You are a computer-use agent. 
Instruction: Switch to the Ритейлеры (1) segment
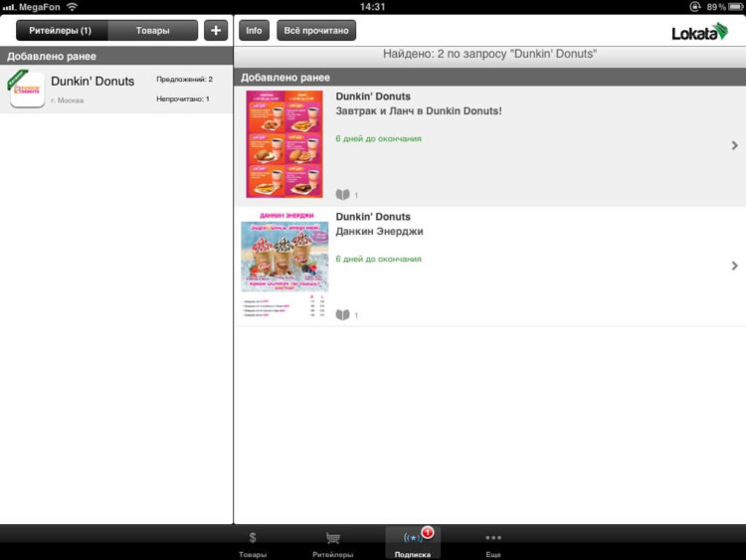[x=61, y=31]
